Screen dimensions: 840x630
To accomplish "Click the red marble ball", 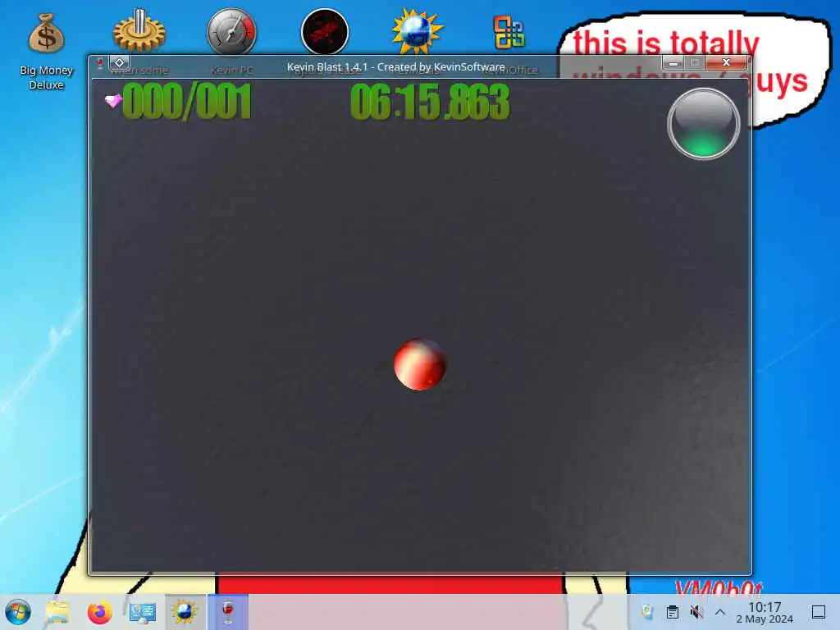I will pyautogui.click(x=419, y=364).
